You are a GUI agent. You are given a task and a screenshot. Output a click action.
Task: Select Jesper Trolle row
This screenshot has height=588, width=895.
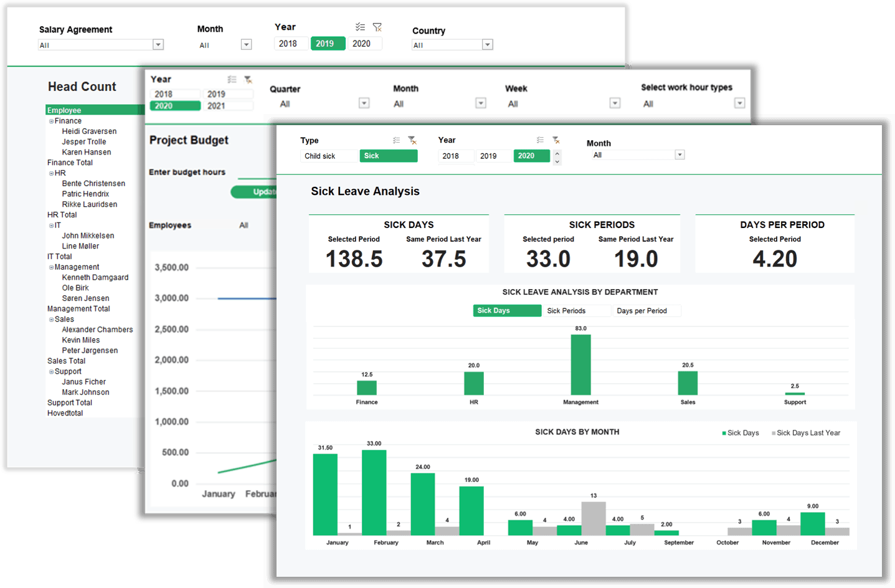coord(84,142)
